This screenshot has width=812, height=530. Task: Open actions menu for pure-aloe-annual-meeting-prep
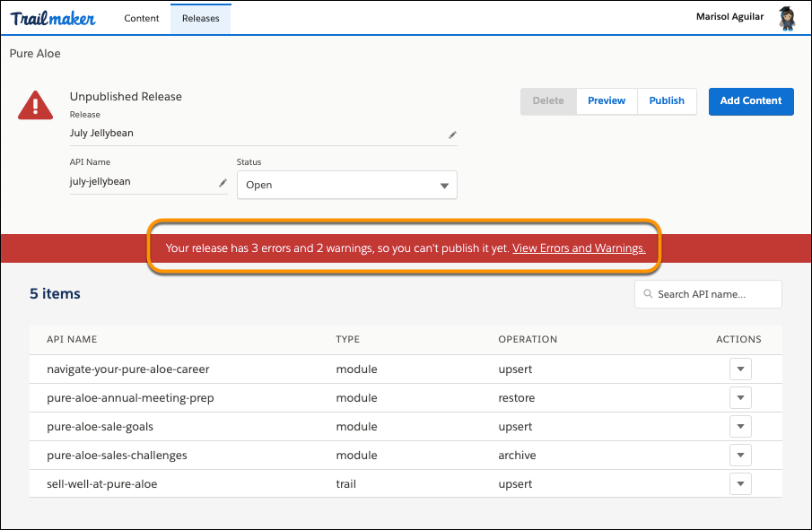pos(740,397)
